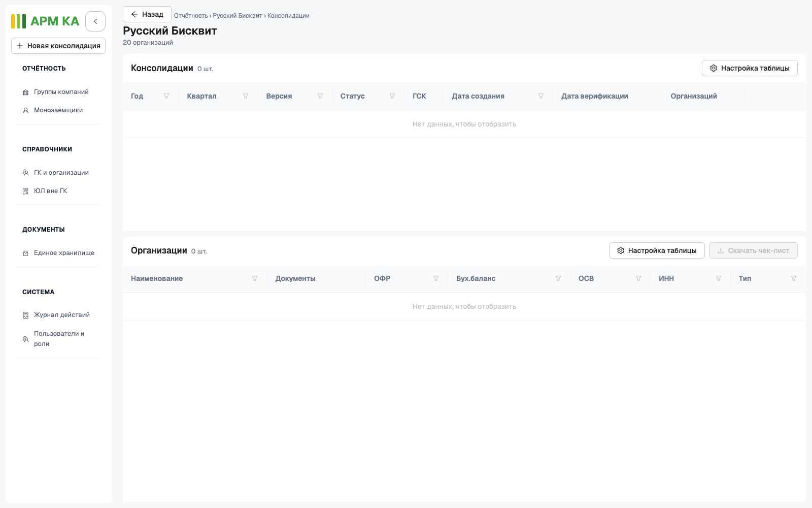Screen dimensions: 812x508
Task: Open Журнал действий page
Action: tap(58, 315)
